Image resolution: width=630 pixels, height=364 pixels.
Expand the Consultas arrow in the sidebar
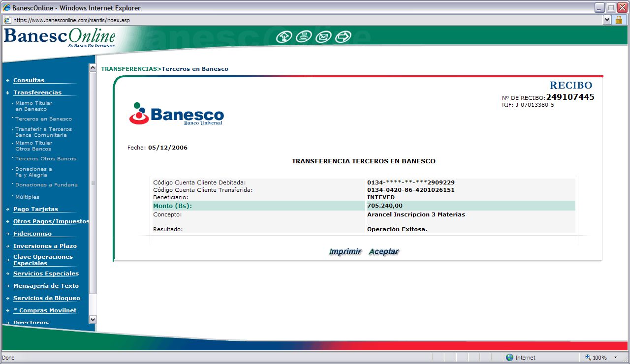click(7, 80)
